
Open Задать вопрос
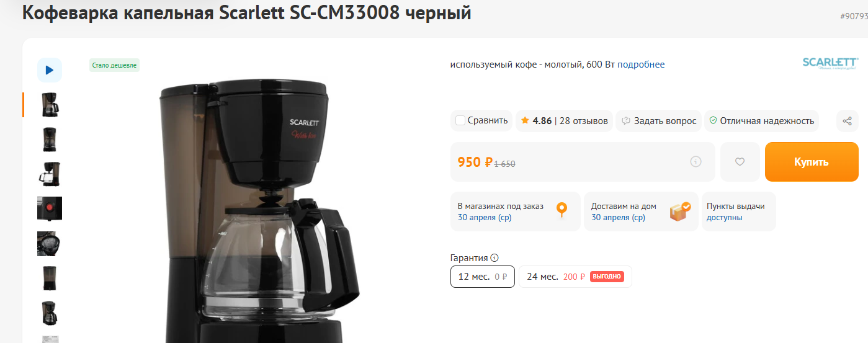(658, 121)
